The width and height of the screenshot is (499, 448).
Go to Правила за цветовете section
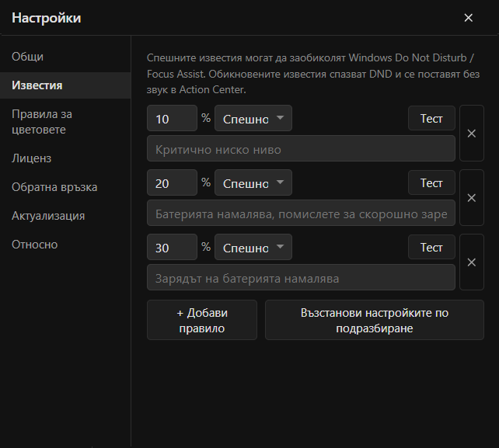(x=65, y=122)
